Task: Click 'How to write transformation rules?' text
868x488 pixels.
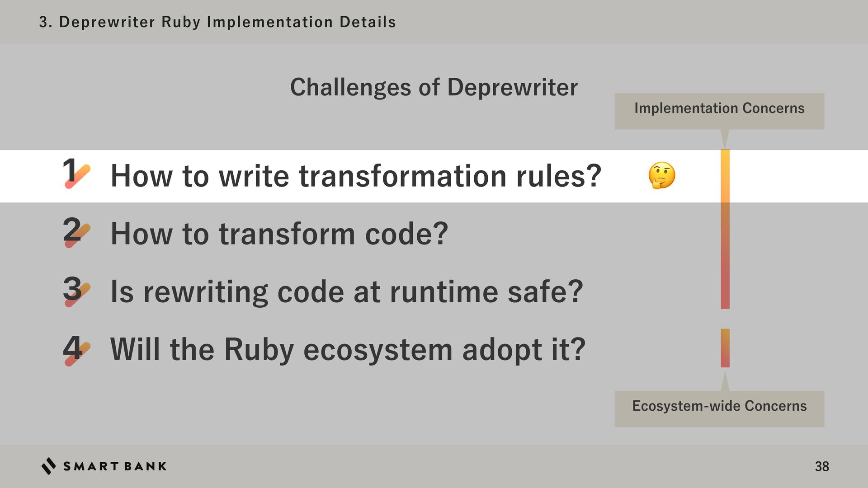Action: [x=356, y=176]
